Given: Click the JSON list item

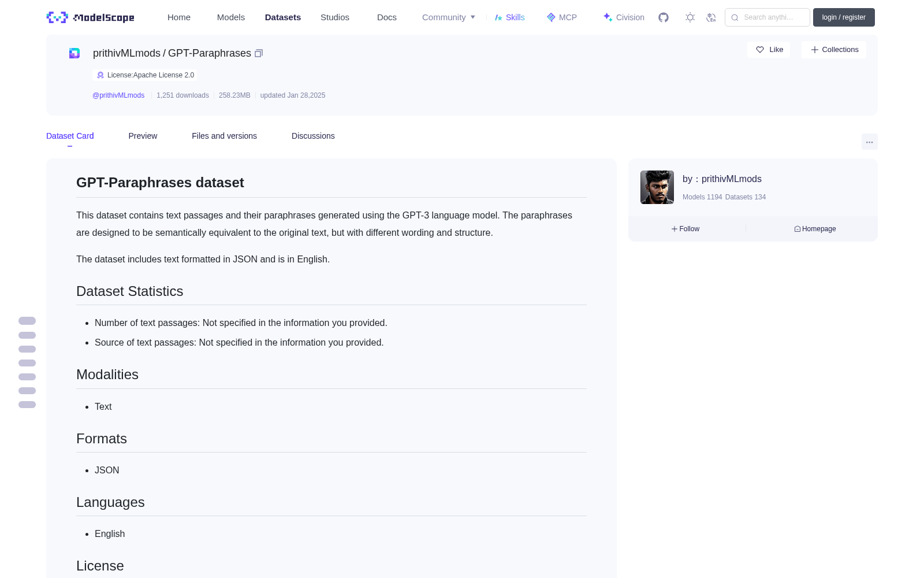Looking at the screenshot, I should [x=107, y=470].
